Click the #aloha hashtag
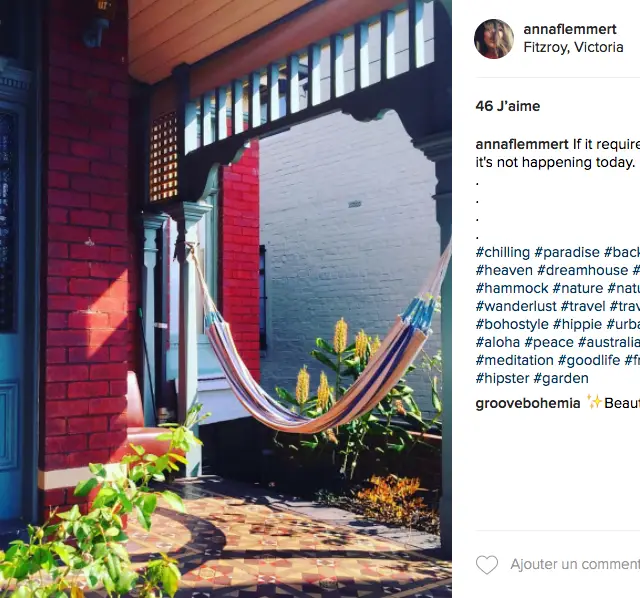 coord(498,342)
